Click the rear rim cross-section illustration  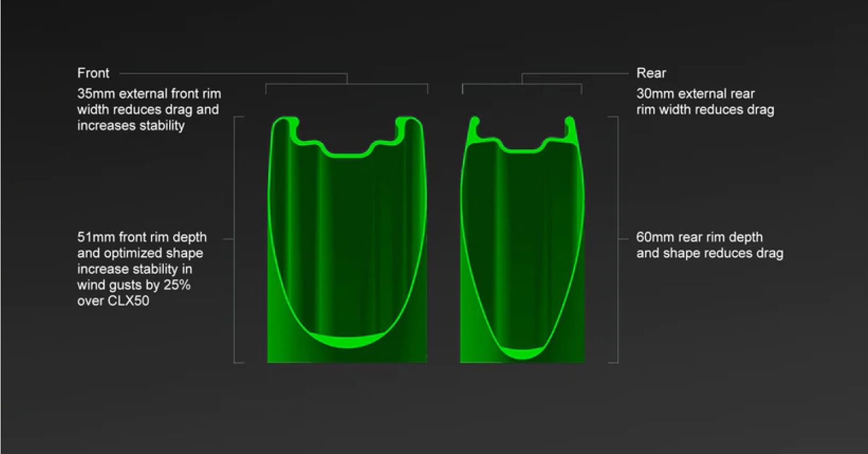522,239
